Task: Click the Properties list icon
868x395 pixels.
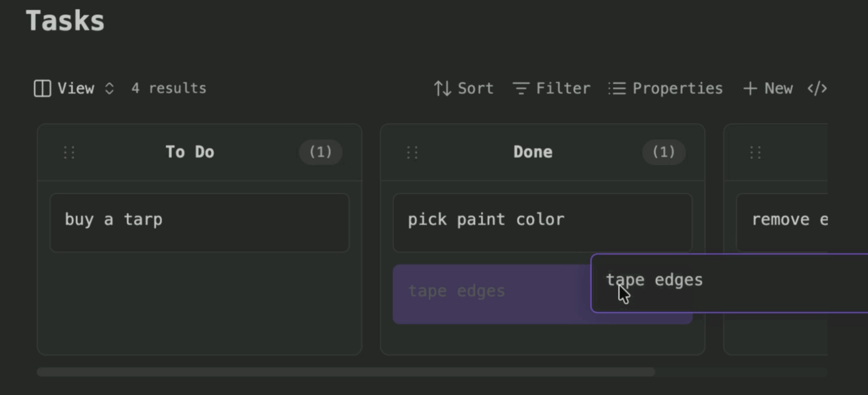Action: pos(617,89)
